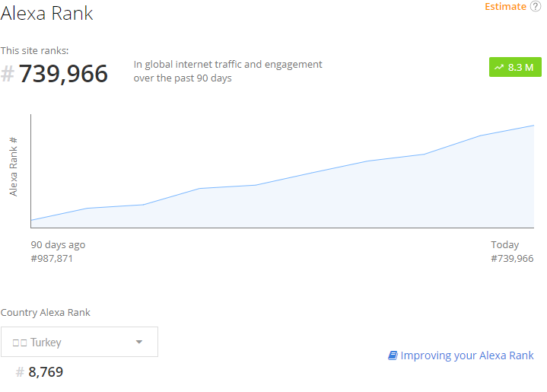Click the green 8.3 M badge
Image resolution: width=547 pixels, height=392 pixels.
[514, 68]
